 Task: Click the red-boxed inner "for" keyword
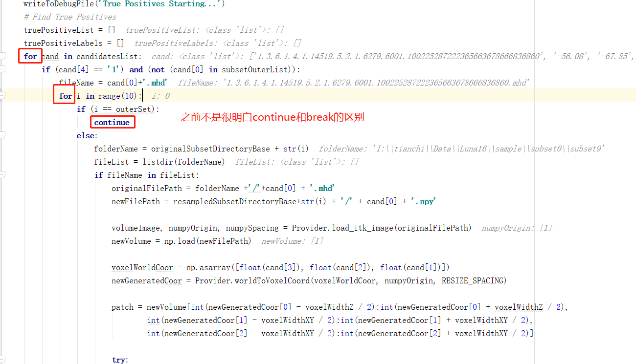64,95
